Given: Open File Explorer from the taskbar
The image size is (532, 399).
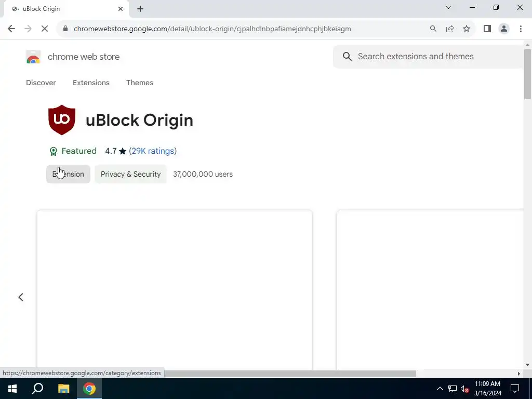Looking at the screenshot, I should click(63, 389).
